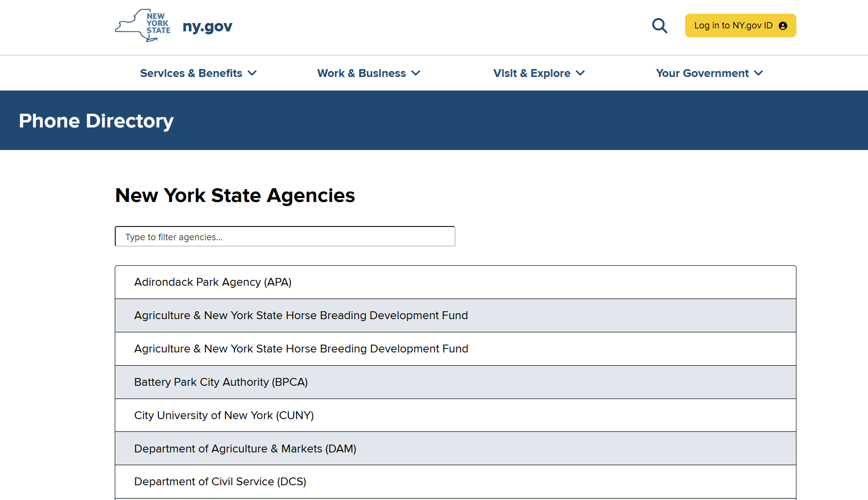
Task: Open Department of Civil Service (DCS) row
Action: click(x=456, y=482)
